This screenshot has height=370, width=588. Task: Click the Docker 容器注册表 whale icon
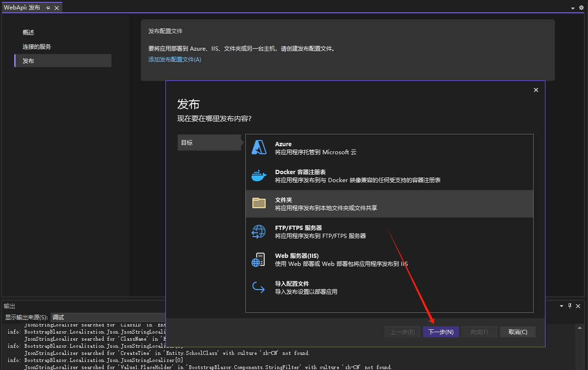click(259, 175)
